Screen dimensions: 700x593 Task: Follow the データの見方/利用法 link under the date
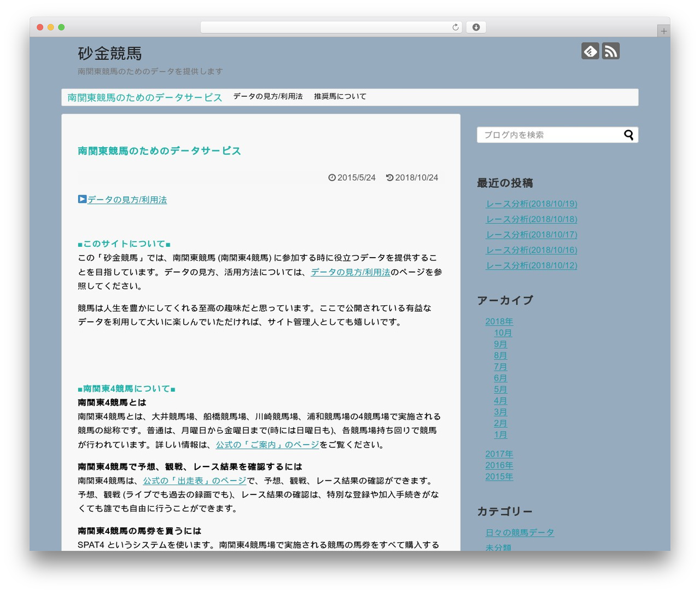(x=127, y=200)
